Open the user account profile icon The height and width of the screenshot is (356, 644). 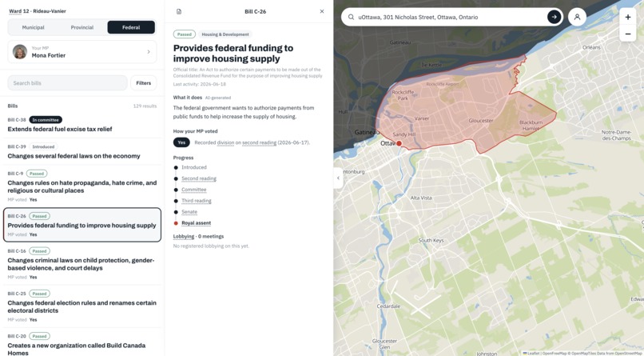(577, 17)
